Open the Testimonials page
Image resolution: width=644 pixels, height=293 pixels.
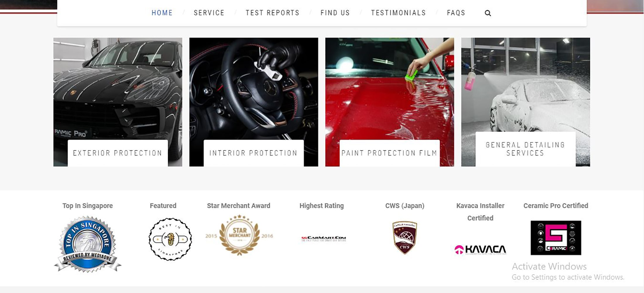398,13
